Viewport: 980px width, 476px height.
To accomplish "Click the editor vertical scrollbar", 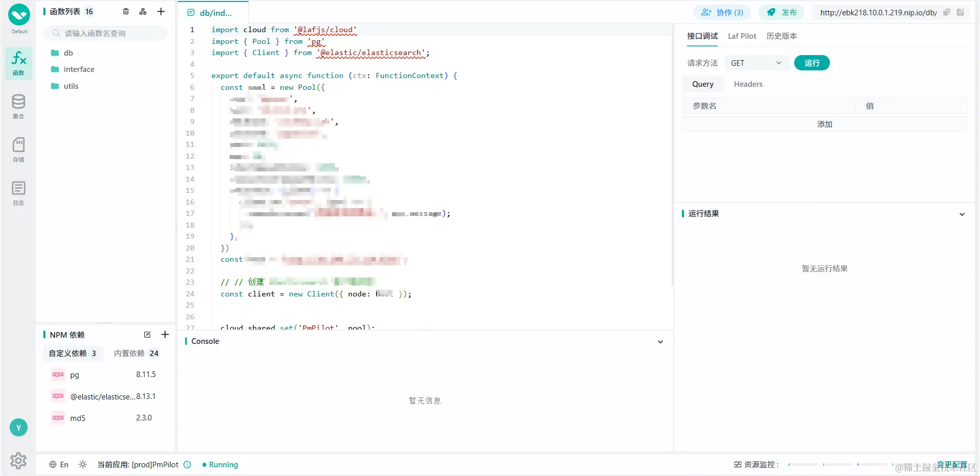I will point(672,155).
